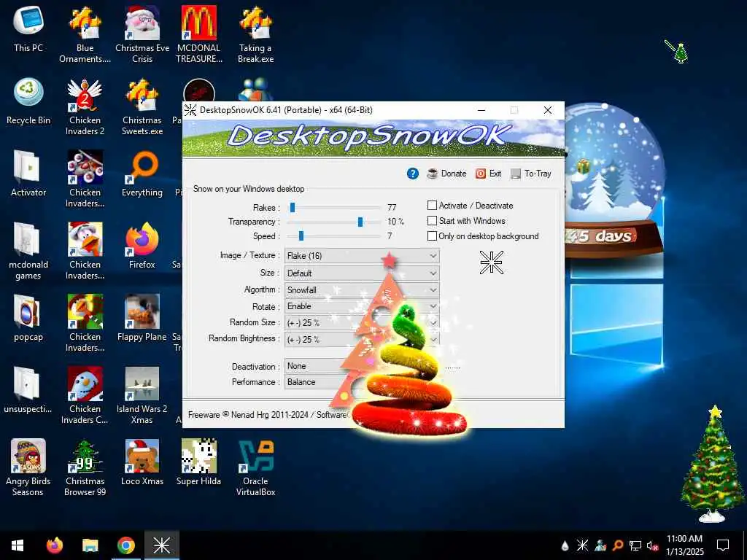Open the Algorithm Snowfall dropdown

(362, 289)
